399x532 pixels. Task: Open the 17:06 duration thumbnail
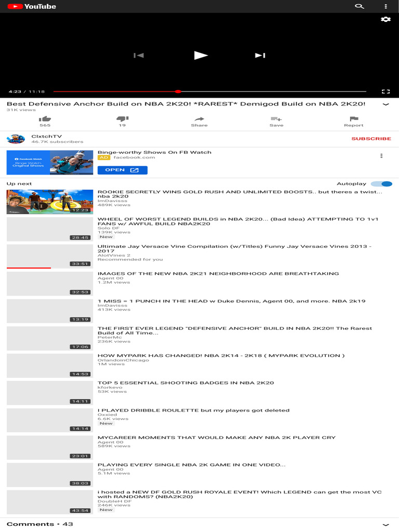[x=50, y=338]
